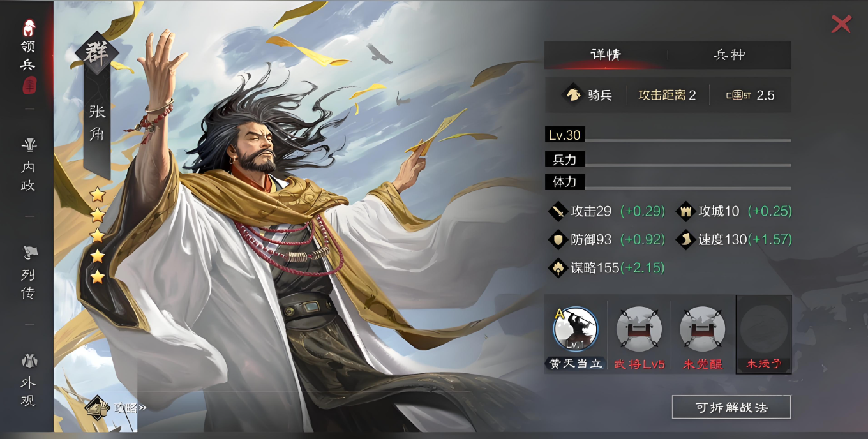Switch to the 兵种 tab

click(x=730, y=55)
